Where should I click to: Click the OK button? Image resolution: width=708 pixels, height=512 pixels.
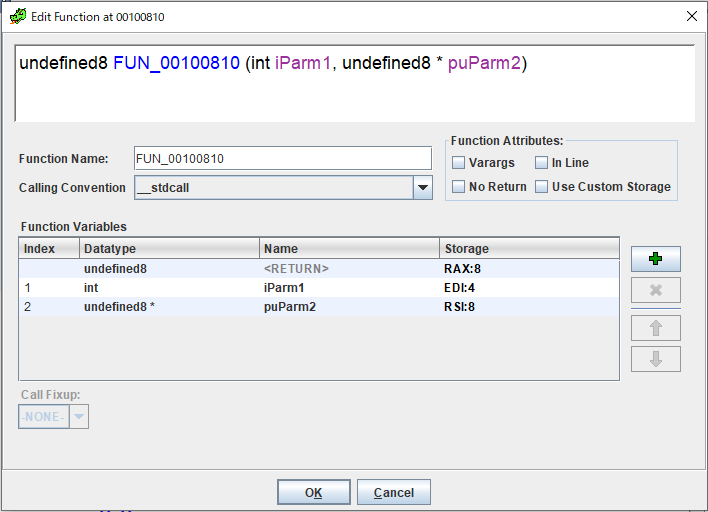[313, 492]
